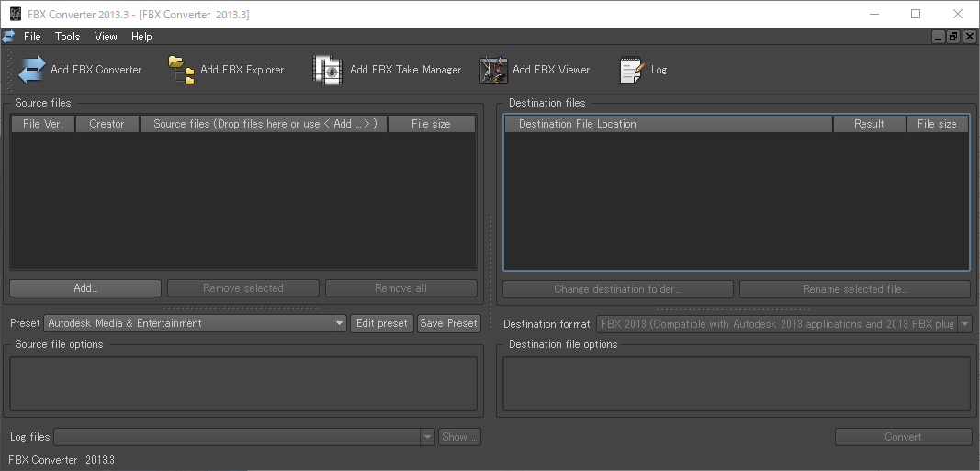This screenshot has height=471, width=980.
Task: Click Rename selected file button
Action: pyautogui.click(x=855, y=289)
